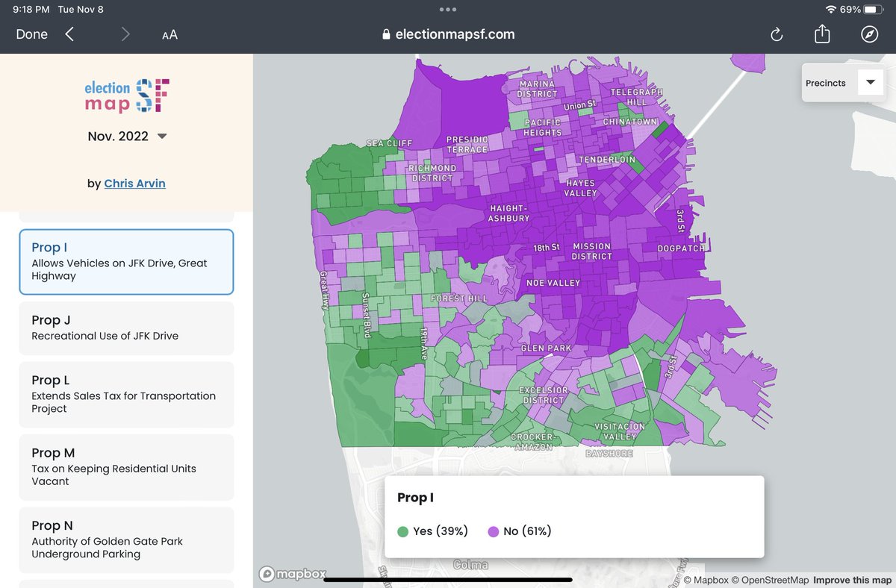This screenshot has height=588, width=896.
Task: Click the purple No legend swatch
Action: click(x=494, y=532)
